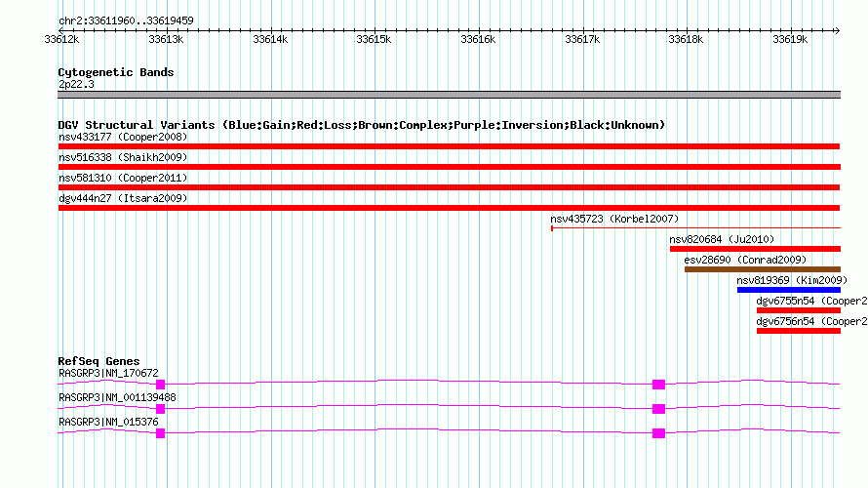The width and height of the screenshot is (868, 488).
Task: Click the 33613k ruler label
Action: pyautogui.click(x=166, y=39)
